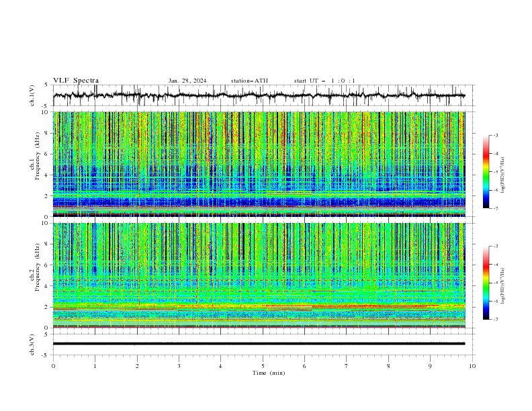This screenshot has height=411, width=532.
Task: Click the log(PSD) label beside the ch.2 colorbar
Action: pyautogui.click(x=503, y=286)
